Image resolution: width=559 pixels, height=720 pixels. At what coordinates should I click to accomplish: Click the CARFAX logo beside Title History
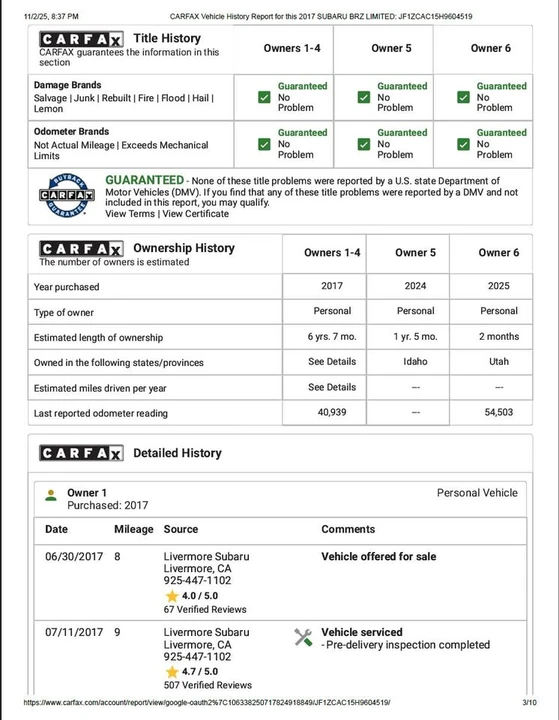(x=81, y=39)
